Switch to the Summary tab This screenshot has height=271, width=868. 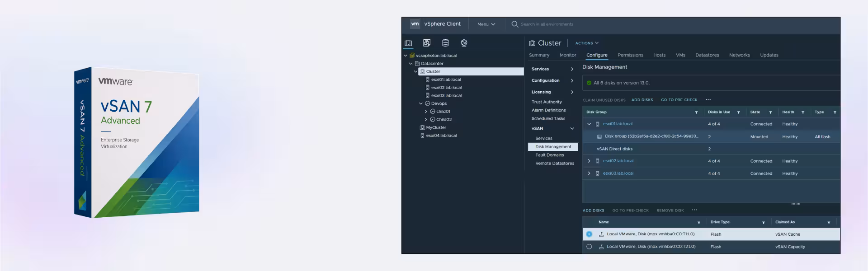[539, 55]
